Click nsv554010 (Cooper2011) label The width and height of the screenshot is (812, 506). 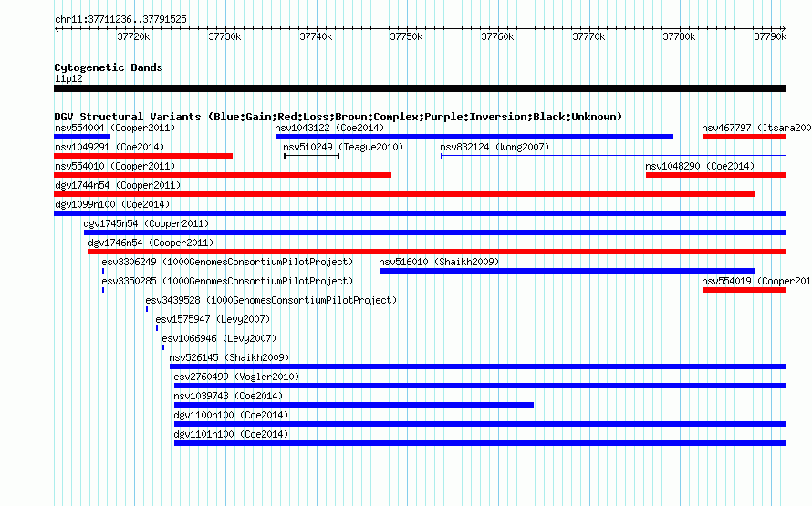115,166
